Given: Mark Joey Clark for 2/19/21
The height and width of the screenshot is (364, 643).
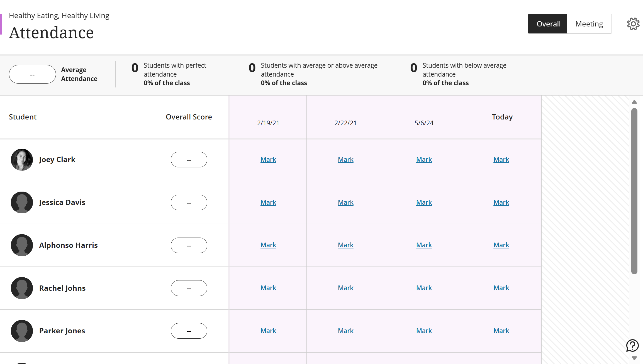Looking at the screenshot, I should coord(268,160).
